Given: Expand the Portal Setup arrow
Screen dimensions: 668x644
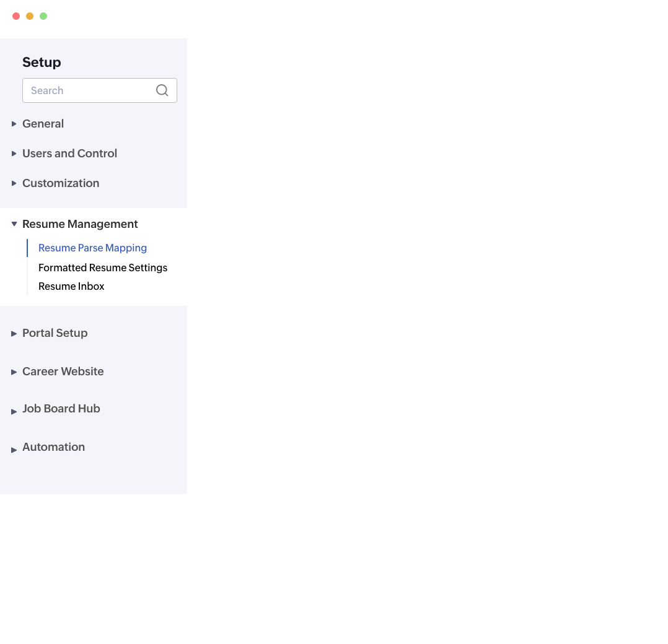Looking at the screenshot, I should tap(14, 334).
